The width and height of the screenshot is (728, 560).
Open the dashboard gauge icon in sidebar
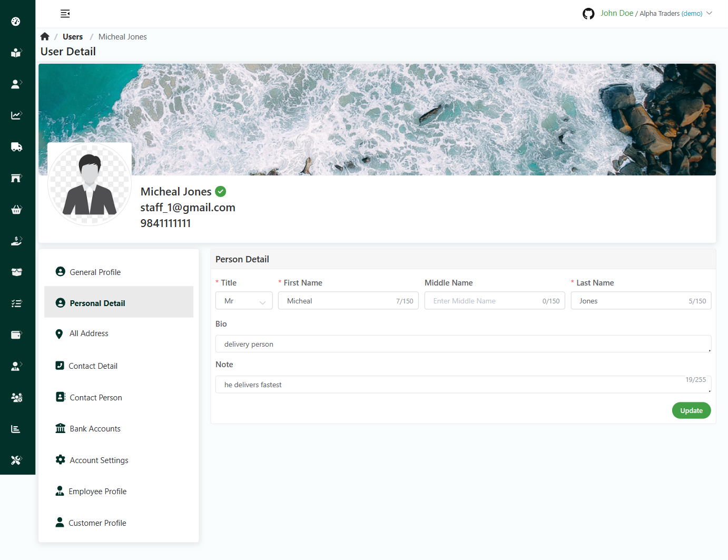(16, 22)
